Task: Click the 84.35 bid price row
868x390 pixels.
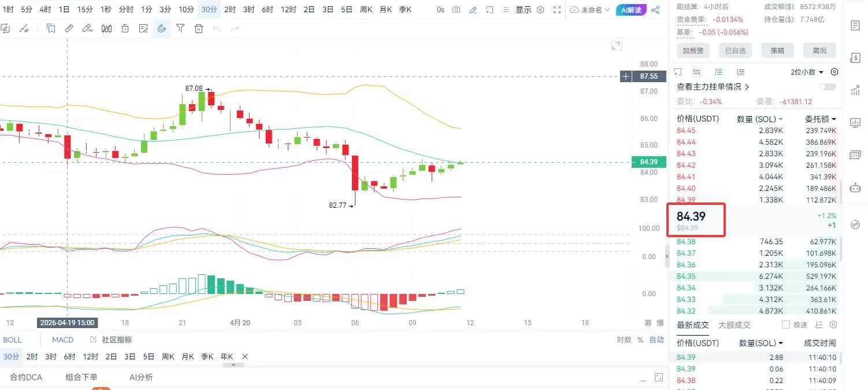Action: pos(756,276)
